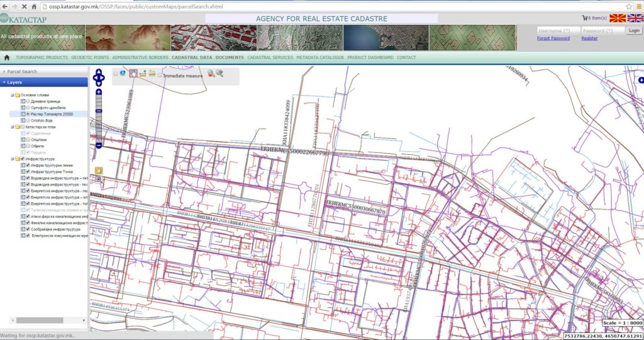This screenshot has width=644, height=340.
Task: Collapse the Layers panel header
Action: [x=15, y=82]
